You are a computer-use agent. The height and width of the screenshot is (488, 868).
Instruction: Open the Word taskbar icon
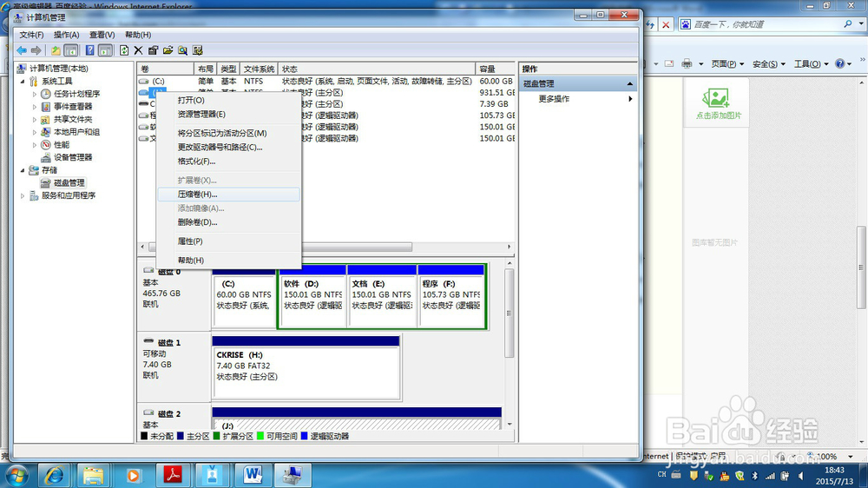(253, 475)
